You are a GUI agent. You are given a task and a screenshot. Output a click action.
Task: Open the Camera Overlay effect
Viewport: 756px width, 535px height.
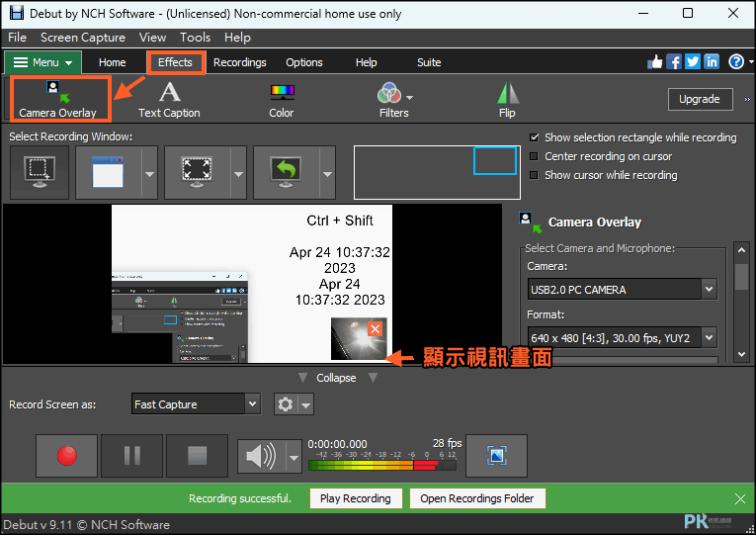pyautogui.click(x=58, y=99)
